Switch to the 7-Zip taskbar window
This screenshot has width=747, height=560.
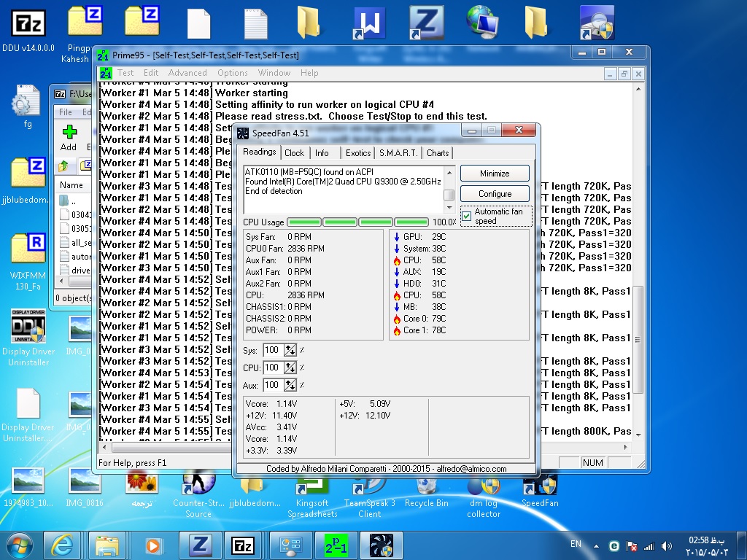point(243,545)
